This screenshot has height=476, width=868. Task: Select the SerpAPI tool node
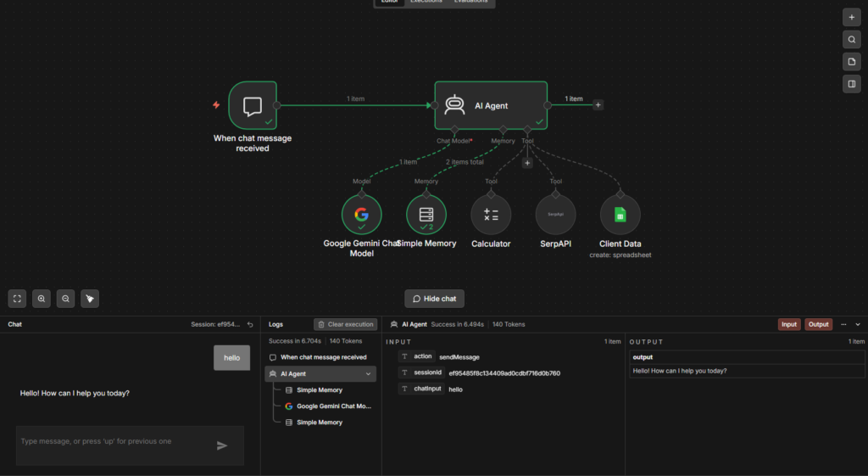pyautogui.click(x=555, y=215)
